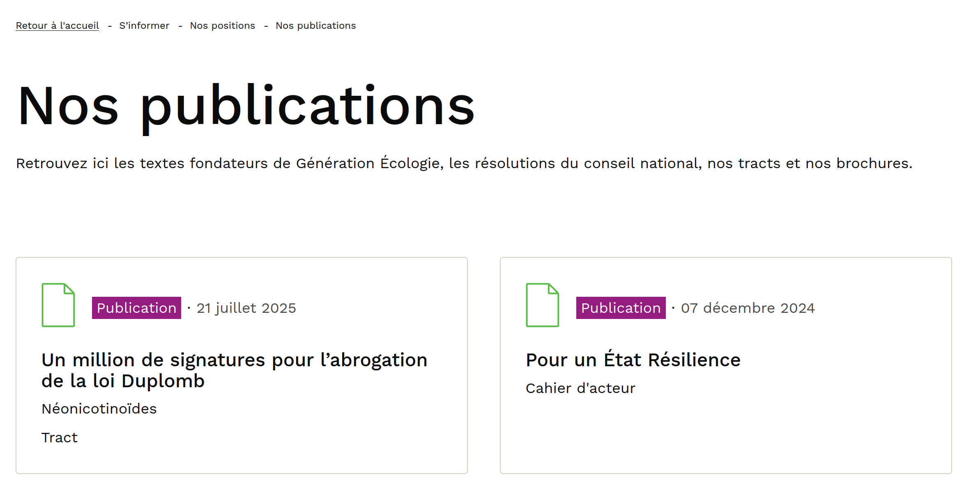
Task: Click the Nos publications main heading
Action: point(246,106)
